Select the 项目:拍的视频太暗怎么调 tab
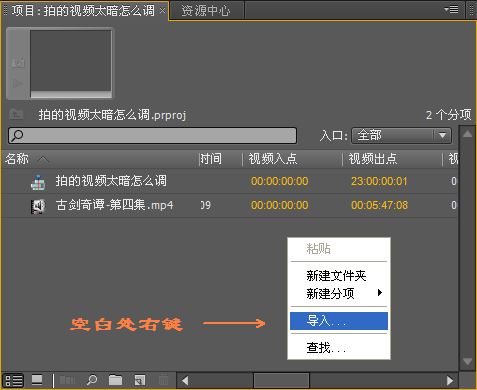The height and width of the screenshot is (390, 477). click(x=83, y=11)
